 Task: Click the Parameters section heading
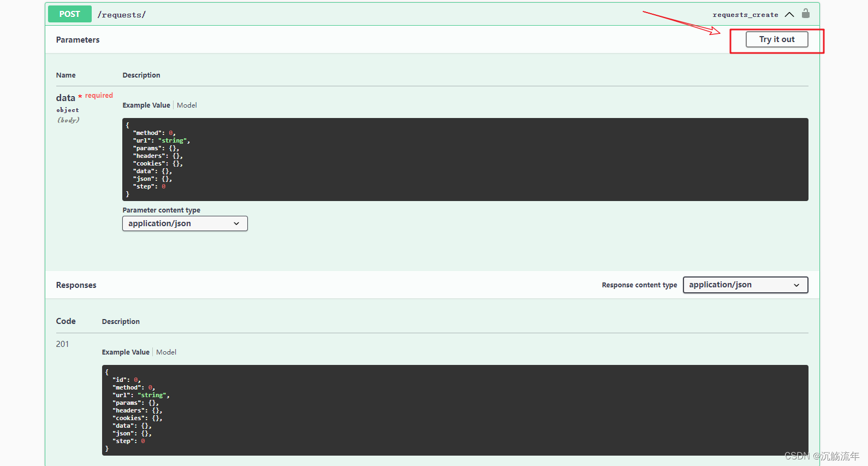78,40
